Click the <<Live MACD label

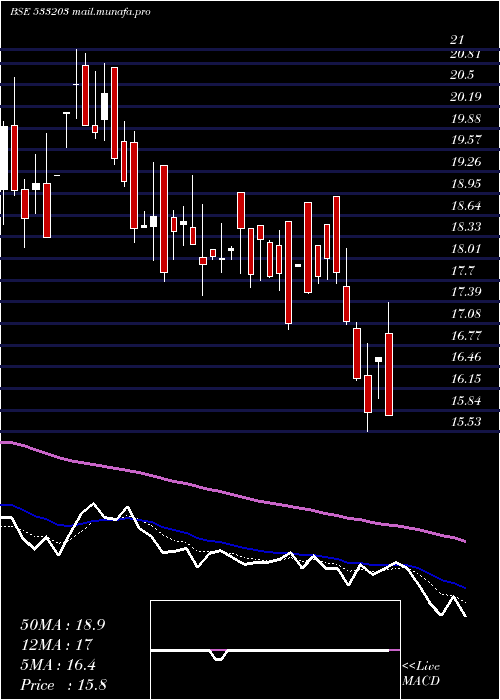click(421, 674)
